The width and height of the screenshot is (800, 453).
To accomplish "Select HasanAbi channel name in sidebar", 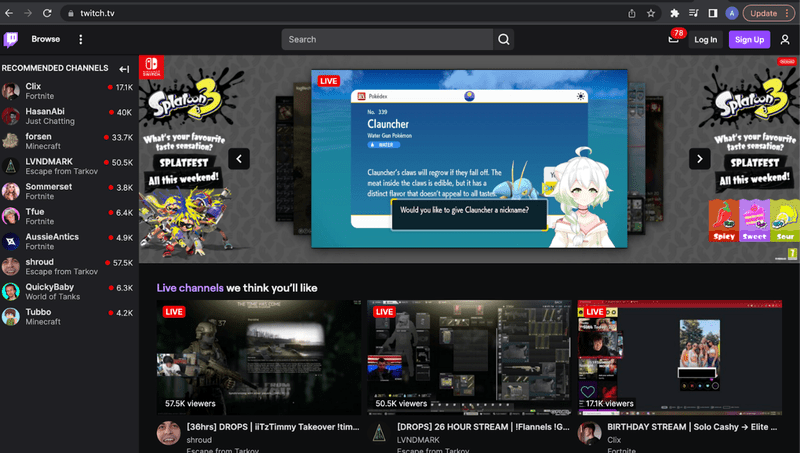I will [45, 111].
